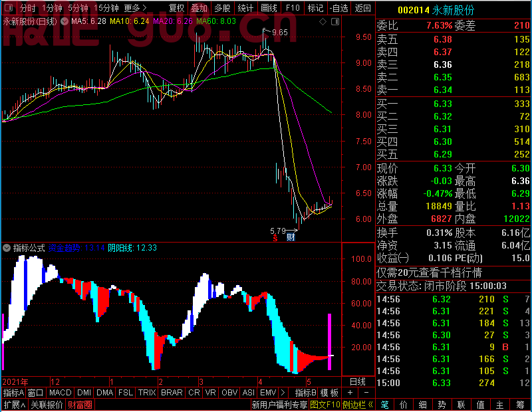Screen dimensions: 532x412
Task: Switch indicator to TRIX
Action: [x=147, y=393]
